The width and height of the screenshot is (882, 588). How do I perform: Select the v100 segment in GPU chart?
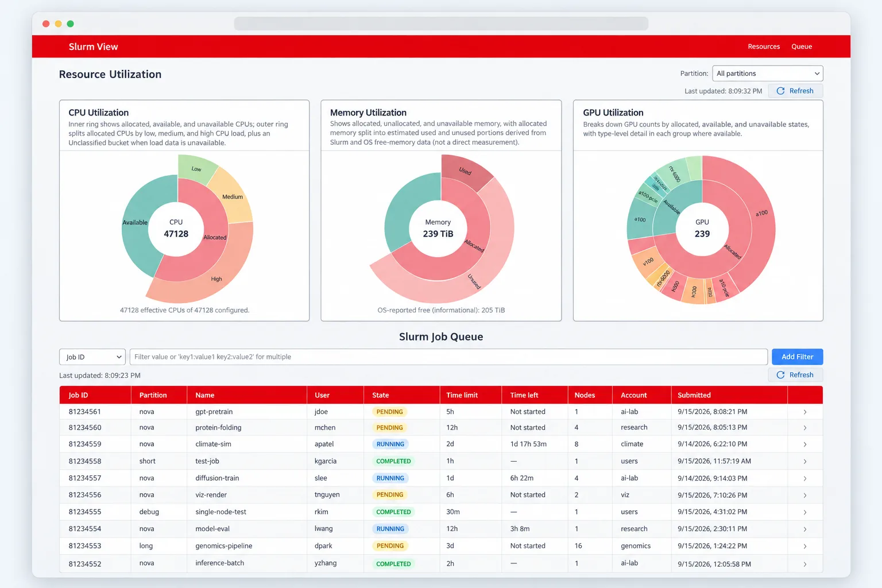648,262
